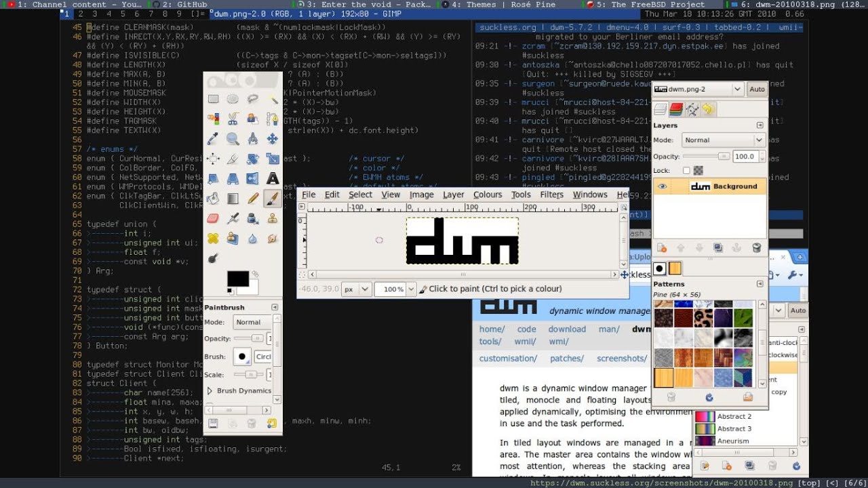
Task: Choose the Paths tool
Action: click(x=273, y=119)
